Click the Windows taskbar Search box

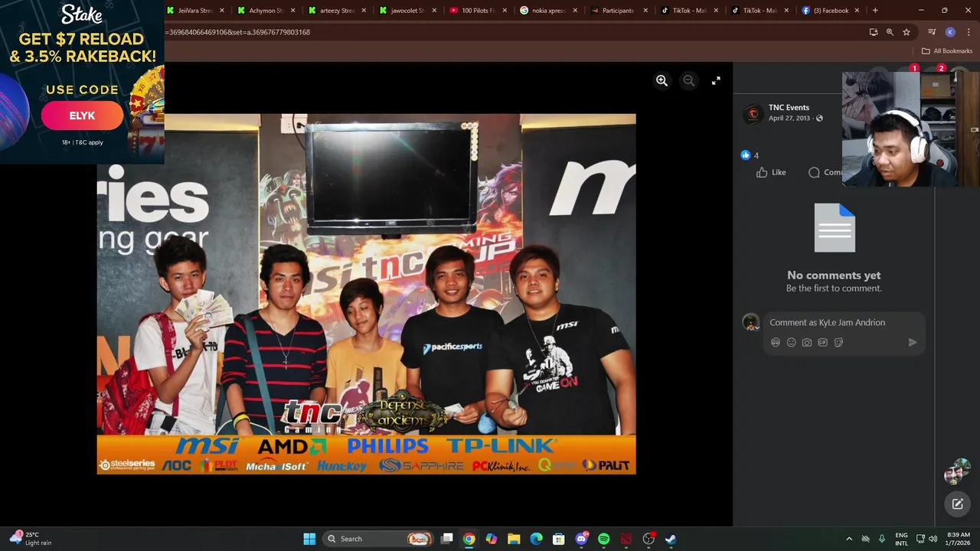[378, 539]
